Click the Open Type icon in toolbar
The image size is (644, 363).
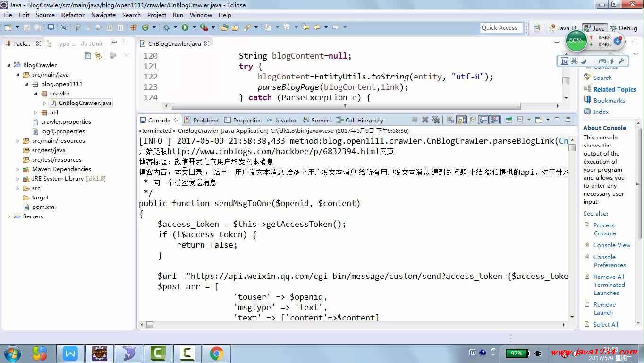(225, 28)
